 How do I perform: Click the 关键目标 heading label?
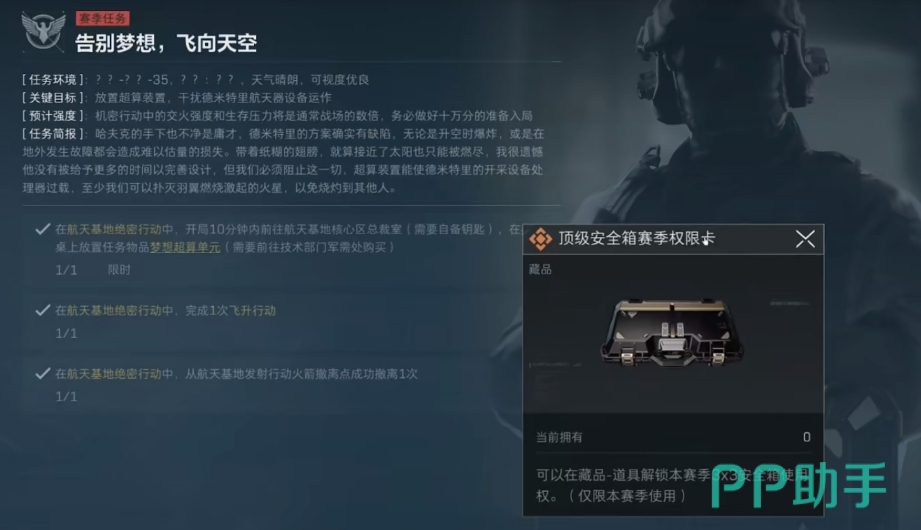tap(53, 98)
